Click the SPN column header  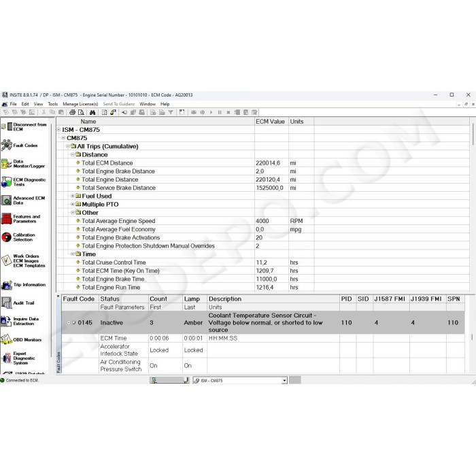[455, 299]
